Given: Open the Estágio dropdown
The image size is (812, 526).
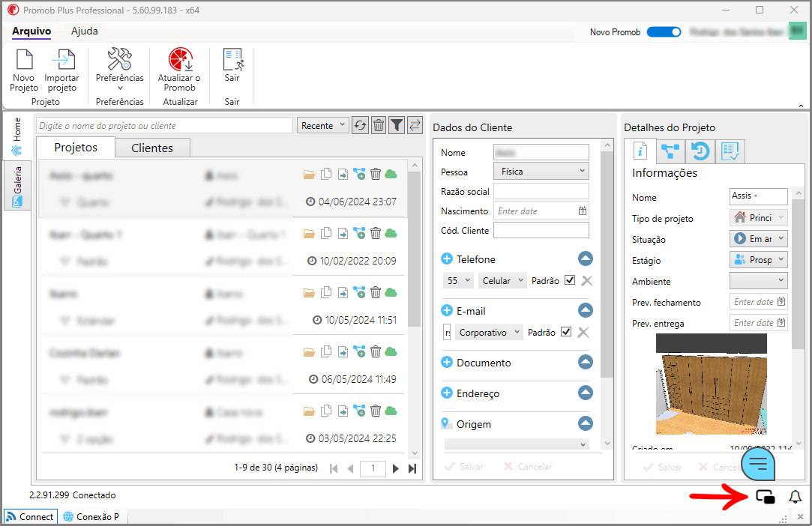Looking at the screenshot, I should pyautogui.click(x=759, y=259).
